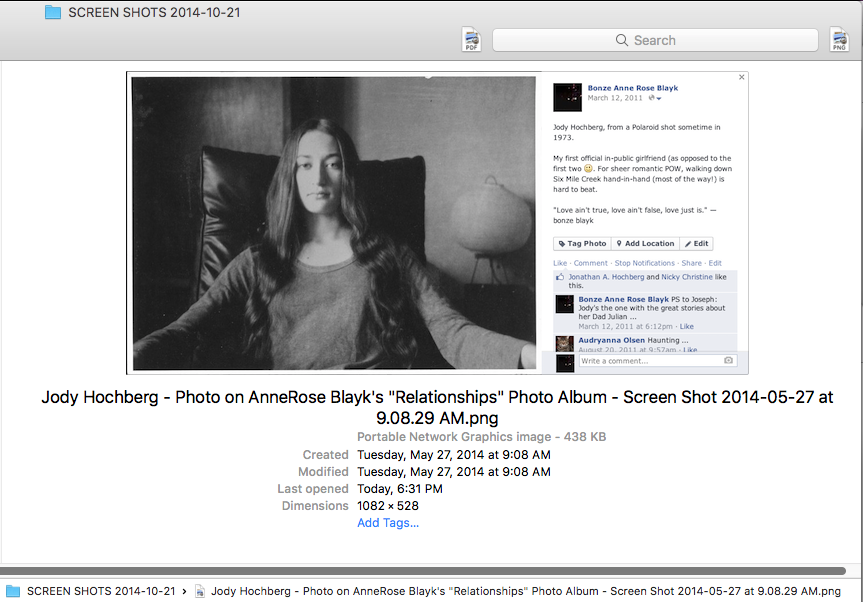Viewport: 863px width, 602px height.
Task: Click the camera icon in comment box
Action: [728, 360]
